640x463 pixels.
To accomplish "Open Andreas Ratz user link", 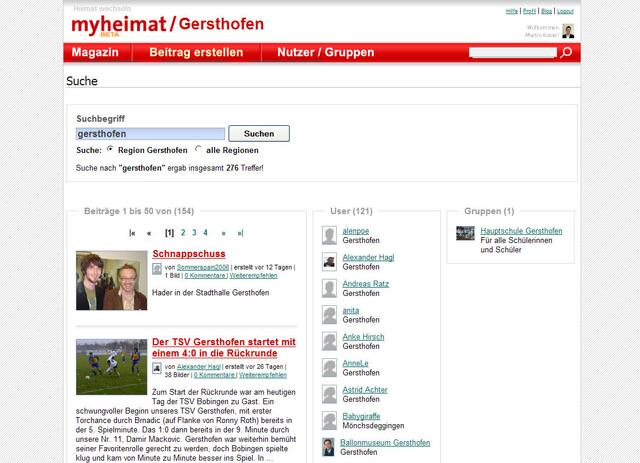I will [x=366, y=284].
